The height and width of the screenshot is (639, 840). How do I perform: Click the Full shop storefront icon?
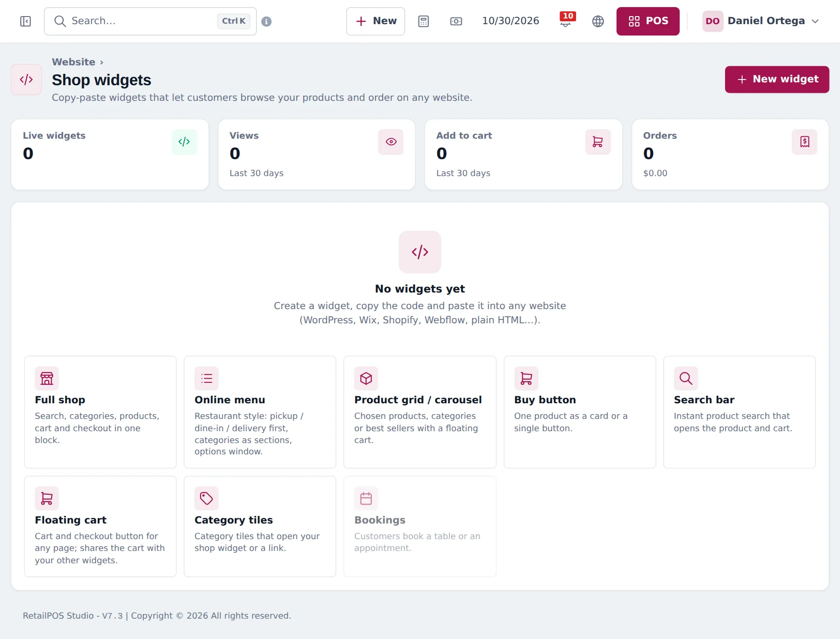(47, 378)
